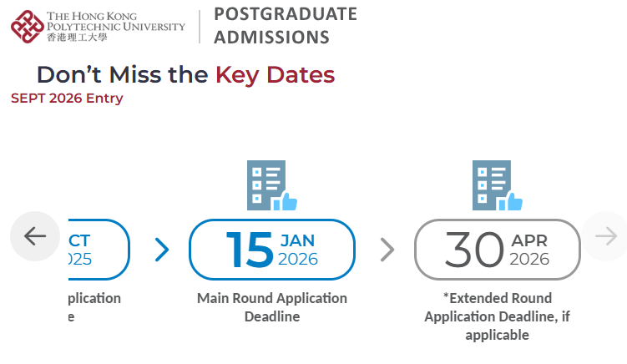Select the 15 JAN 2026 date box
Image resolution: width=627 pixels, height=364 pixels.
click(x=272, y=249)
